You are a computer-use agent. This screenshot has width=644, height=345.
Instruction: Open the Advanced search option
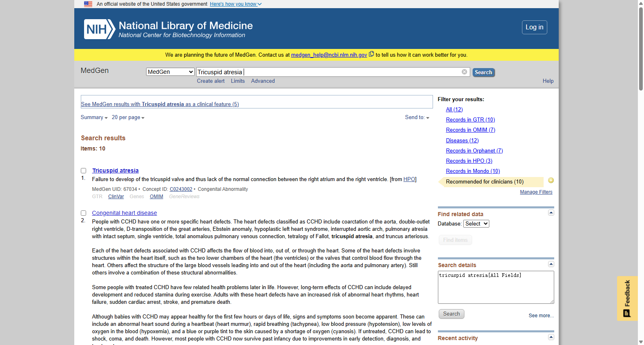[x=263, y=81]
